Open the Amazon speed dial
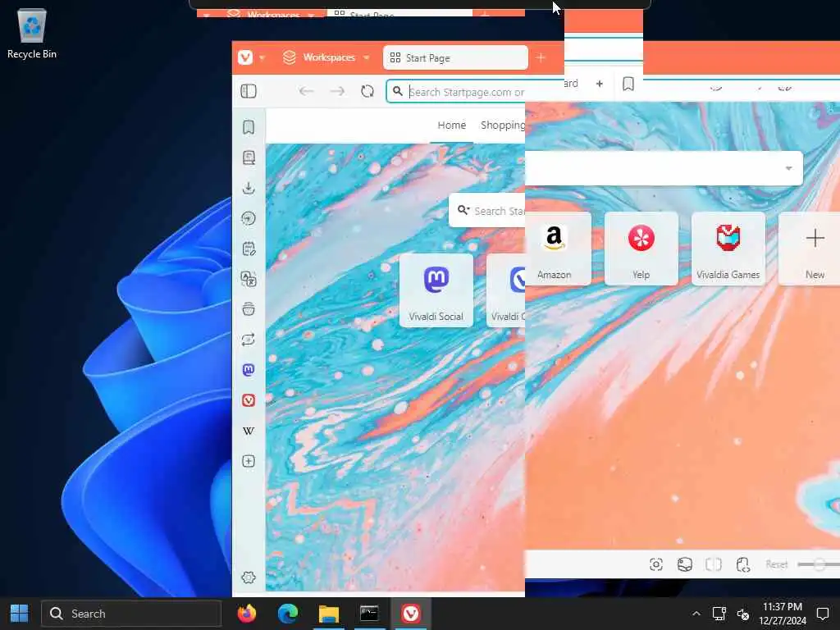 click(557, 249)
